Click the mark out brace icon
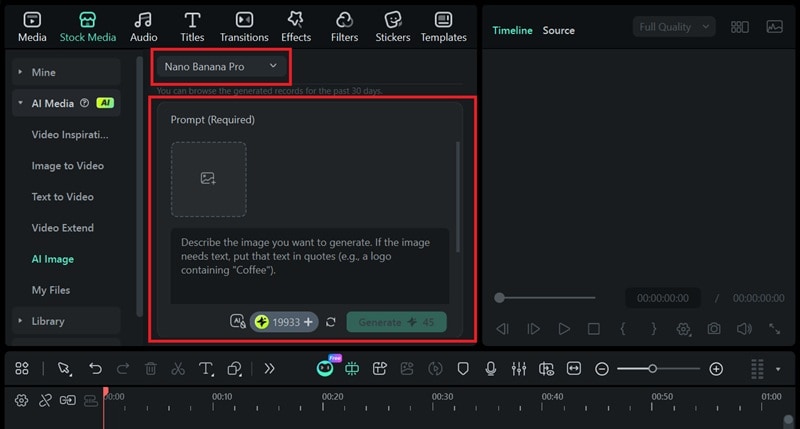Image resolution: width=800 pixels, height=429 pixels. coord(654,329)
